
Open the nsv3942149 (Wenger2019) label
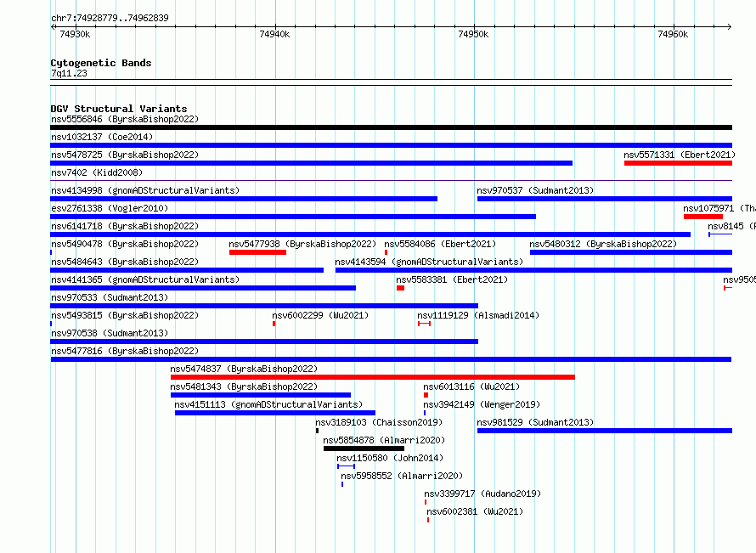pos(482,404)
